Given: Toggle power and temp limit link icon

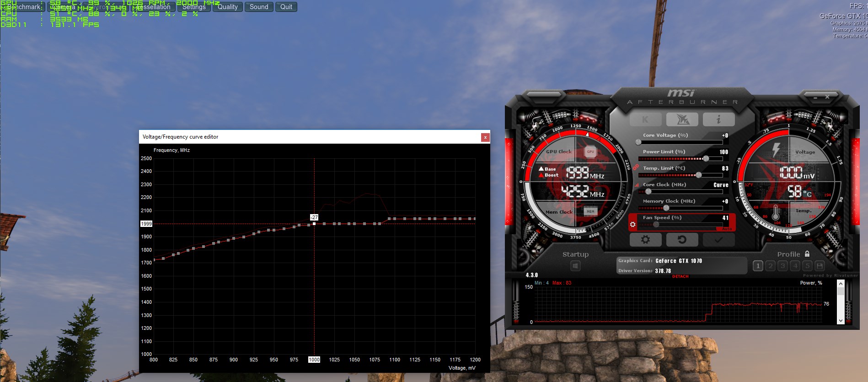Looking at the screenshot, I should click(x=636, y=167).
